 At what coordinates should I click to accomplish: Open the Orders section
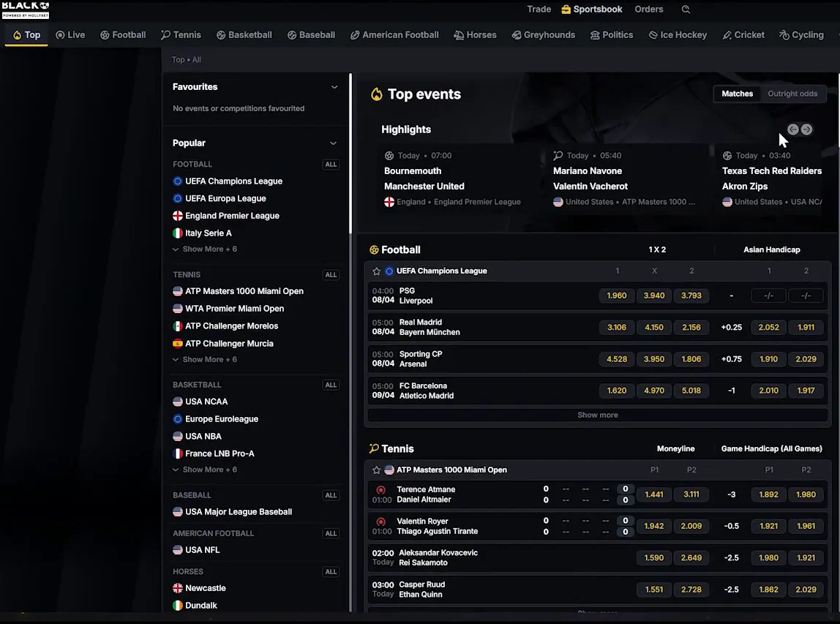649,9
